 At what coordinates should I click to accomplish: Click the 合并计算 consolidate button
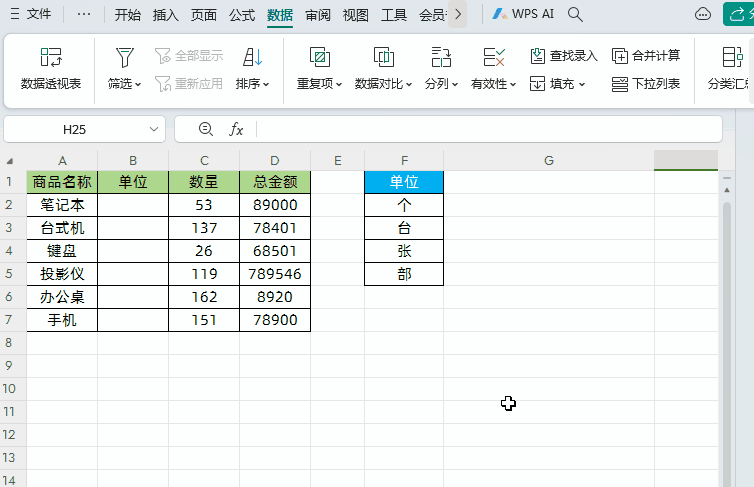[x=646, y=56]
